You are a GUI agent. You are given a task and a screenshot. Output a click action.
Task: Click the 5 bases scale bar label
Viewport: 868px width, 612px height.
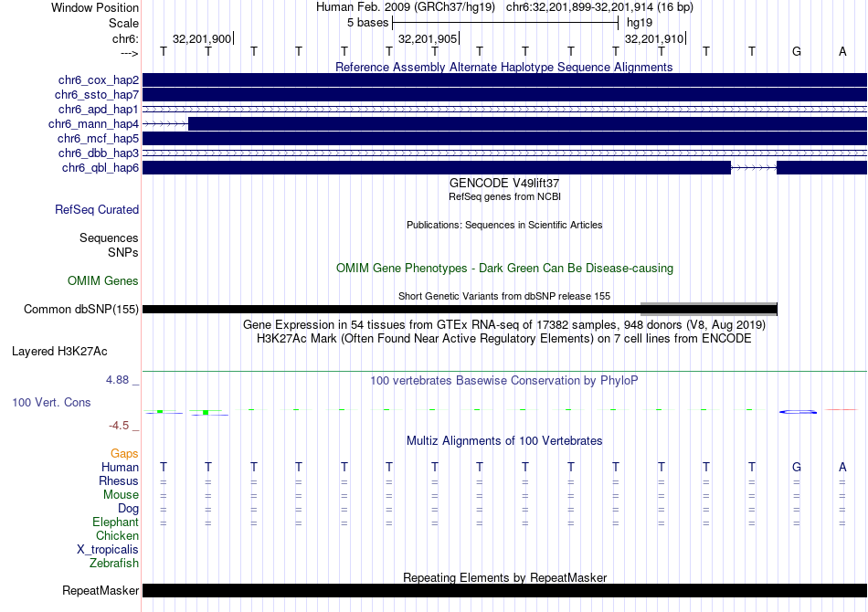368,23
